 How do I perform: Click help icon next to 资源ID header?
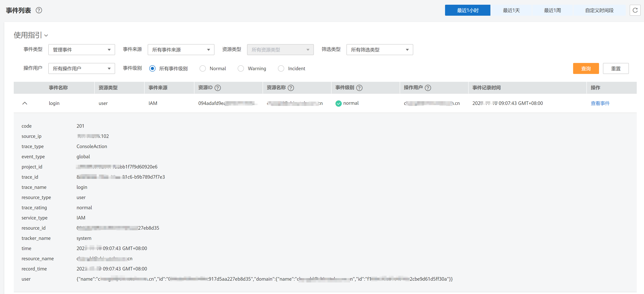click(218, 88)
